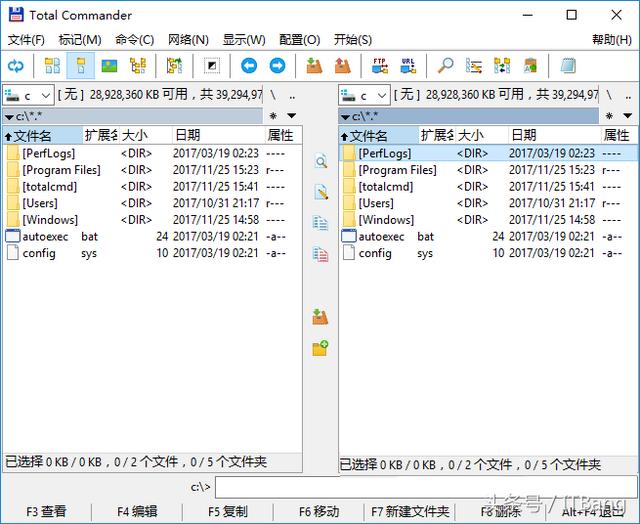This screenshot has width=640, height=524.
Task: Open left panel favorites asterisk button
Action: (273, 116)
